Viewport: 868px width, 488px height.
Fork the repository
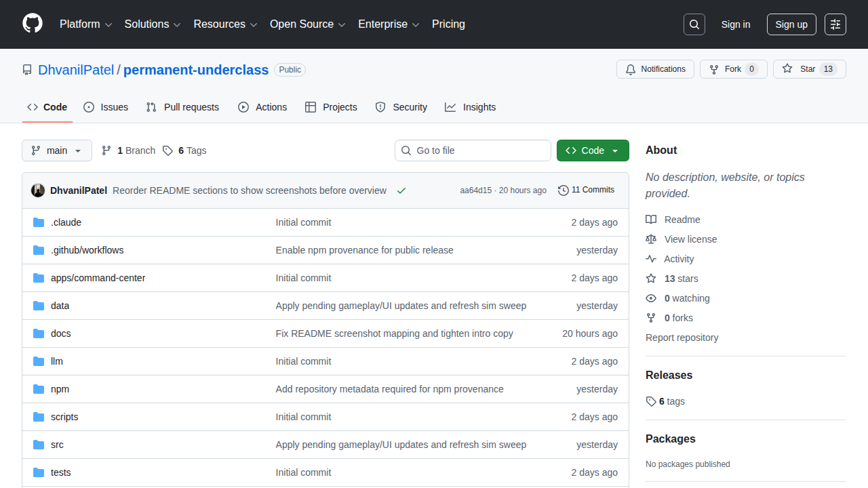coord(725,69)
